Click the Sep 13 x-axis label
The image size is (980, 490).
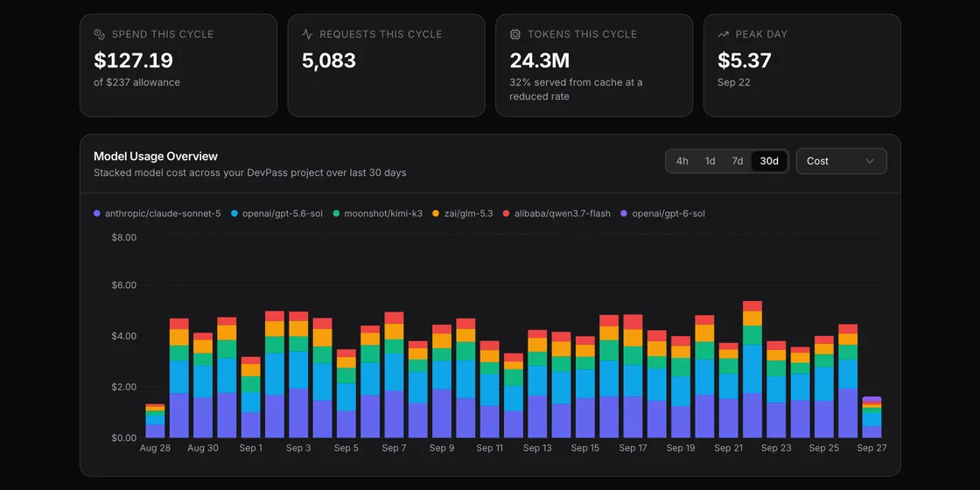(537, 448)
